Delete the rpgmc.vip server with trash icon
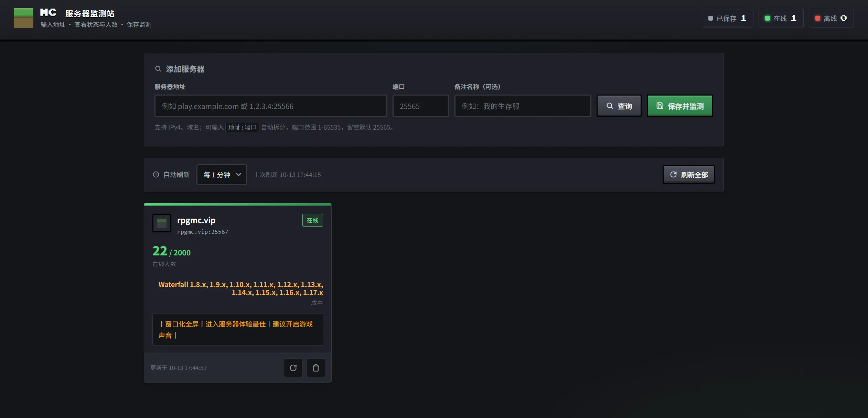Viewport: 868px width, 418px height. tap(316, 368)
